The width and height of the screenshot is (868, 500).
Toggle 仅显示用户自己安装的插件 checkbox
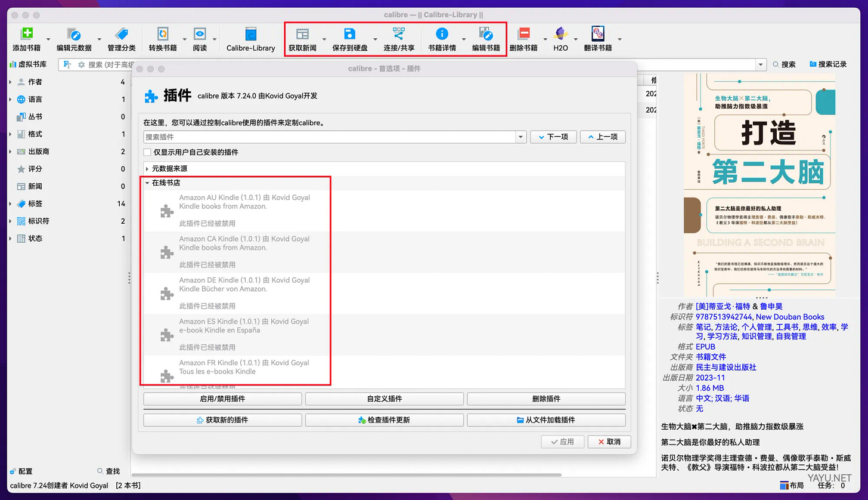[x=147, y=152]
